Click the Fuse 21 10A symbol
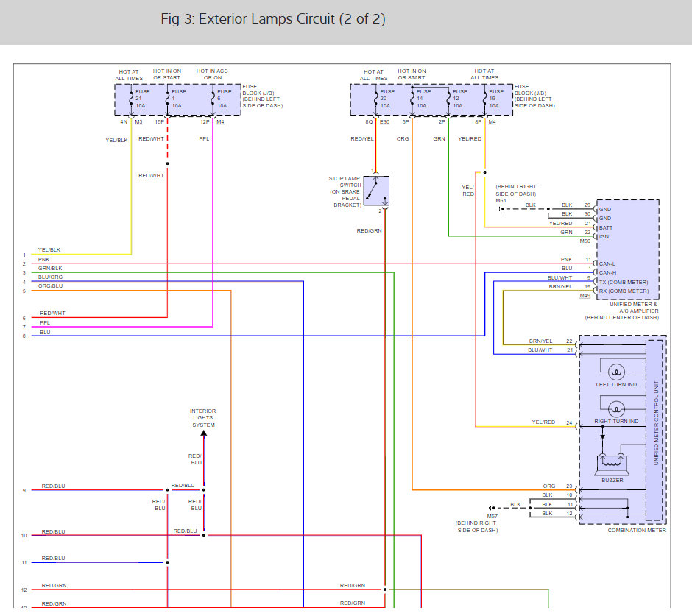Screen dimensions: 692x616 [x=131, y=99]
